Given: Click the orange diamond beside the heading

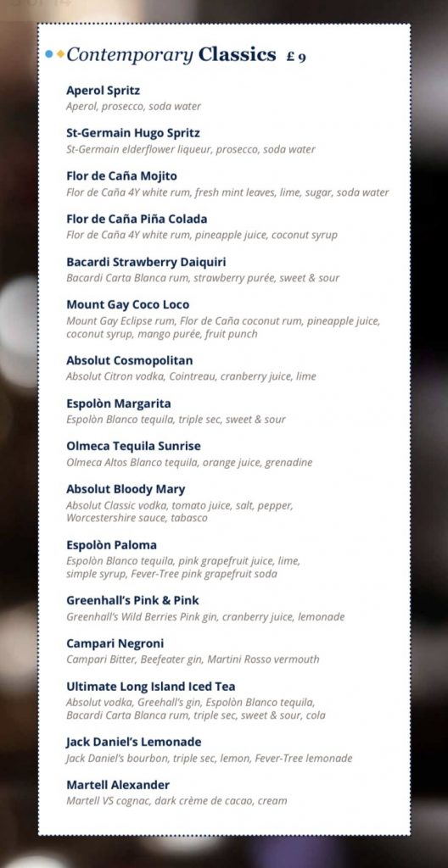Looking at the screenshot, I should click(60, 54).
